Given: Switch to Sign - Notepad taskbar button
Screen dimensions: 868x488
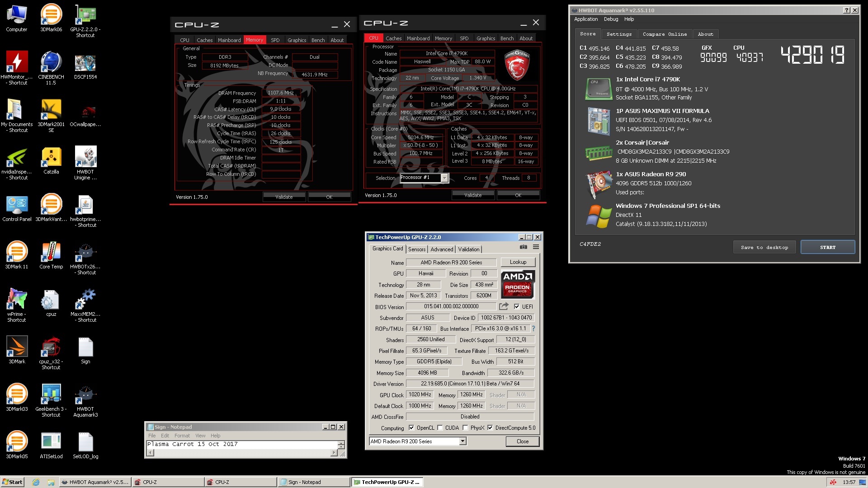Looking at the screenshot, I should (314, 482).
